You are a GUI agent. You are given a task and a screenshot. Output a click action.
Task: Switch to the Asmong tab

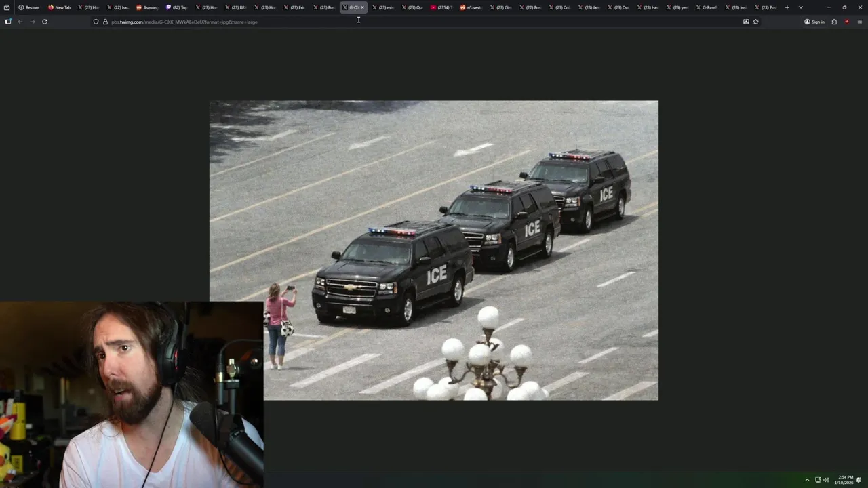tap(147, 7)
